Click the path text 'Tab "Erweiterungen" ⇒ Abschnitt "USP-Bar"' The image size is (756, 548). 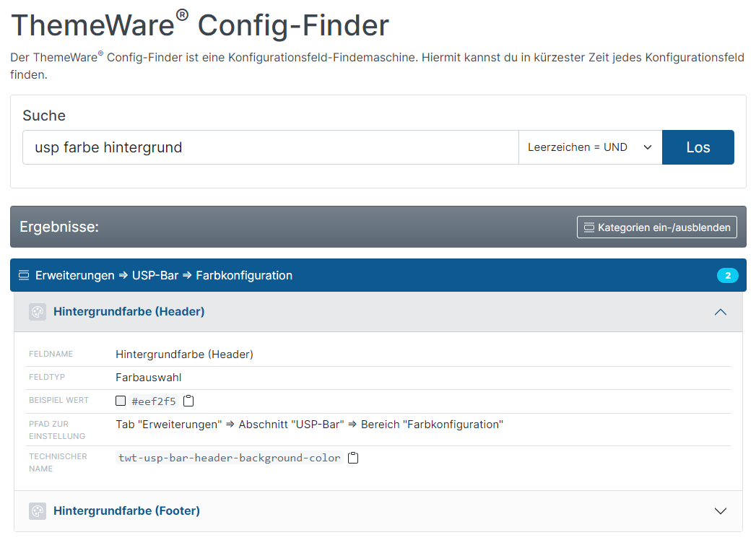click(230, 424)
